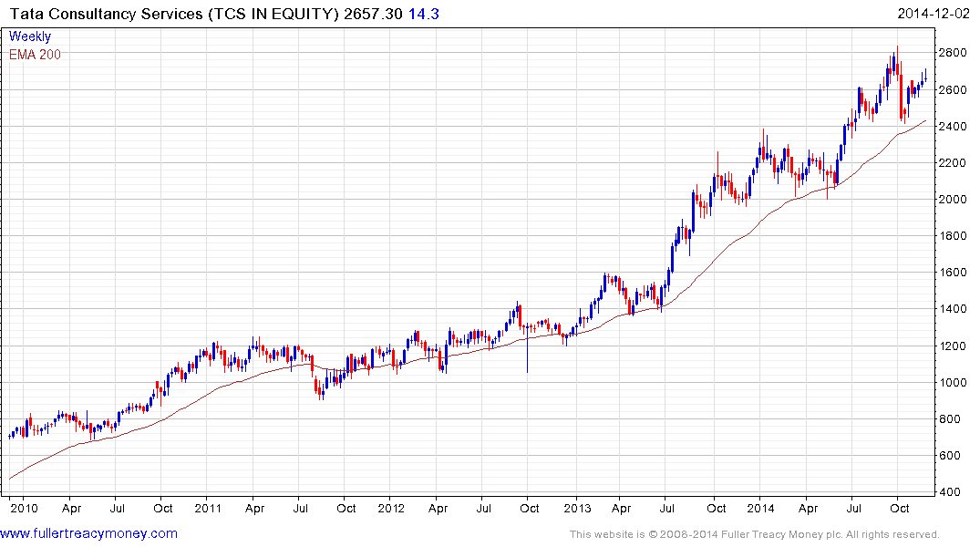Click the 1400 price axis label
Viewport: 980px width, 547px height.
(x=954, y=309)
